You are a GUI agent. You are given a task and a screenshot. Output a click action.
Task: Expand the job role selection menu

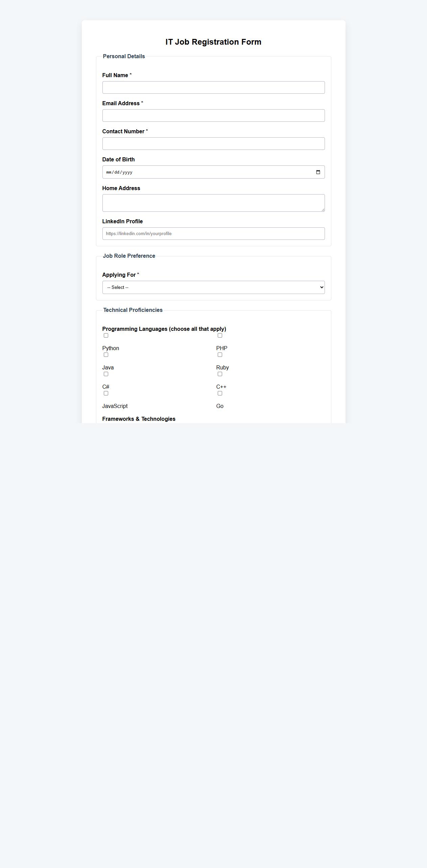(213, 287)
